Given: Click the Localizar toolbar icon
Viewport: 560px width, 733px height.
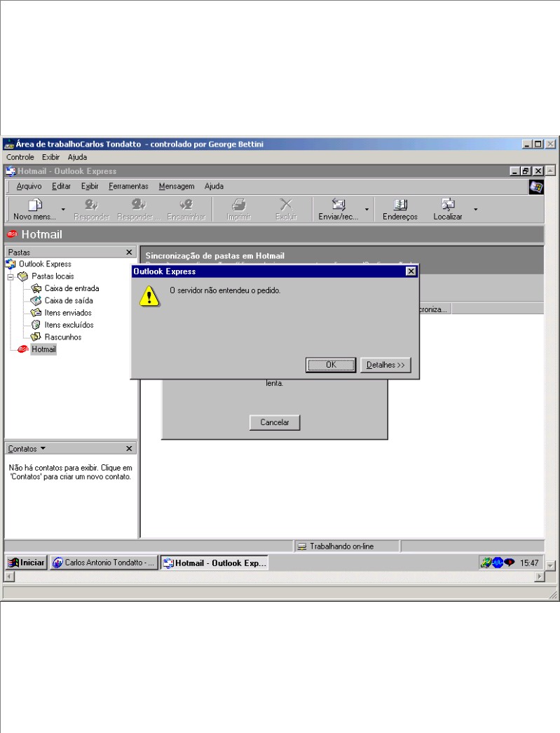Looking at the screenshot, I should point(447,209).
